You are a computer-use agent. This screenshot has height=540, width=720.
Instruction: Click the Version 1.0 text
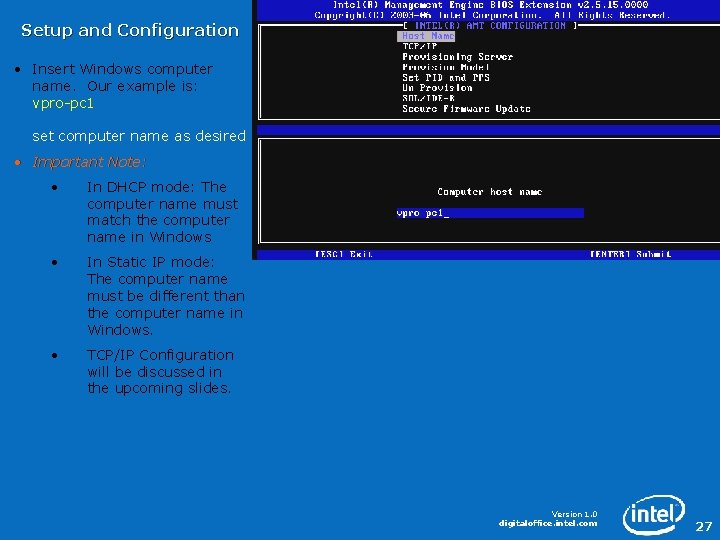coord(574,514)
